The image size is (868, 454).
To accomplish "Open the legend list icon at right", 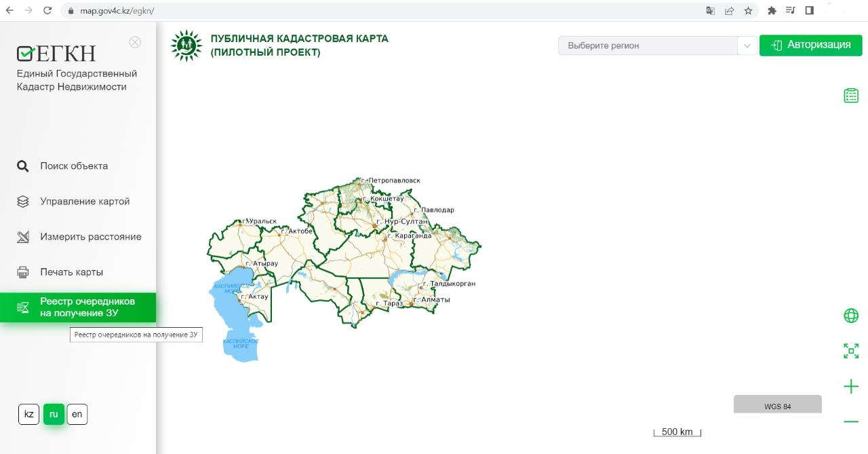I will point(851,96).
